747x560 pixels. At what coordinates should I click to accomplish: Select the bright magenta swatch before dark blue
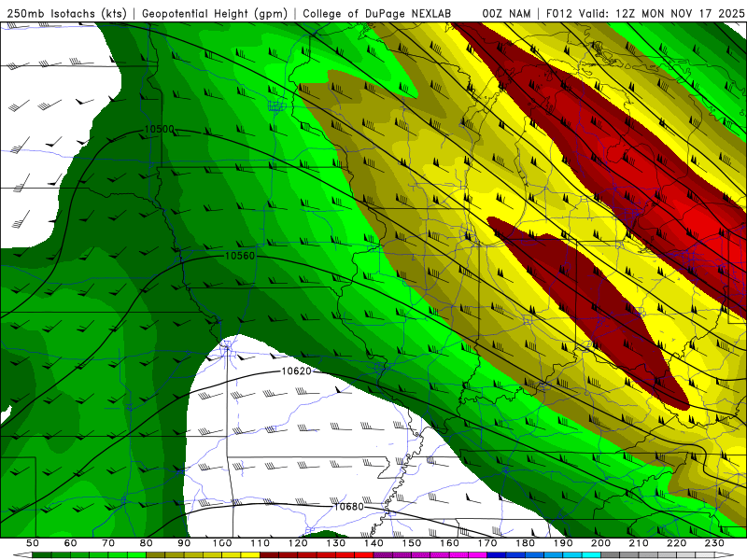pyautogui.click(x=478, y=554)
